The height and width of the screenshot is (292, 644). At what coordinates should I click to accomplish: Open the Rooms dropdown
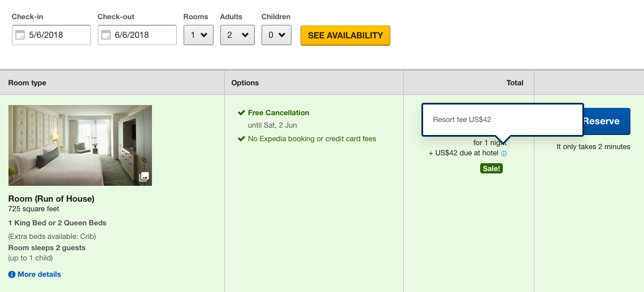(198, 35)
